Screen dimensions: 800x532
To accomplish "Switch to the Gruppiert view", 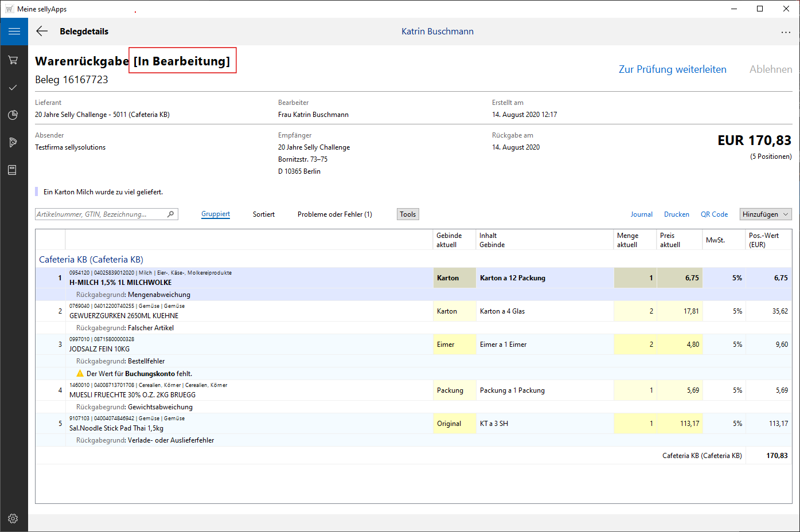I will [216, 214].
